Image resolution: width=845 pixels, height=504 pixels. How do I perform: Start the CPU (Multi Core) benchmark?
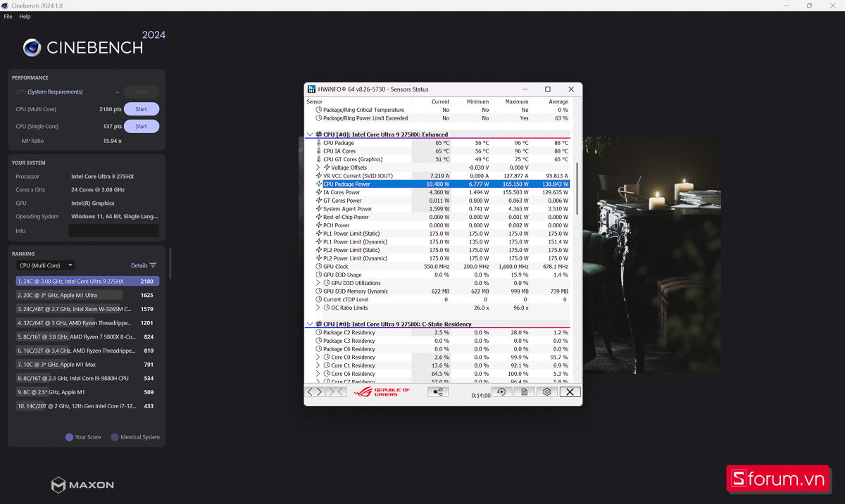click(x=142, y=109)
